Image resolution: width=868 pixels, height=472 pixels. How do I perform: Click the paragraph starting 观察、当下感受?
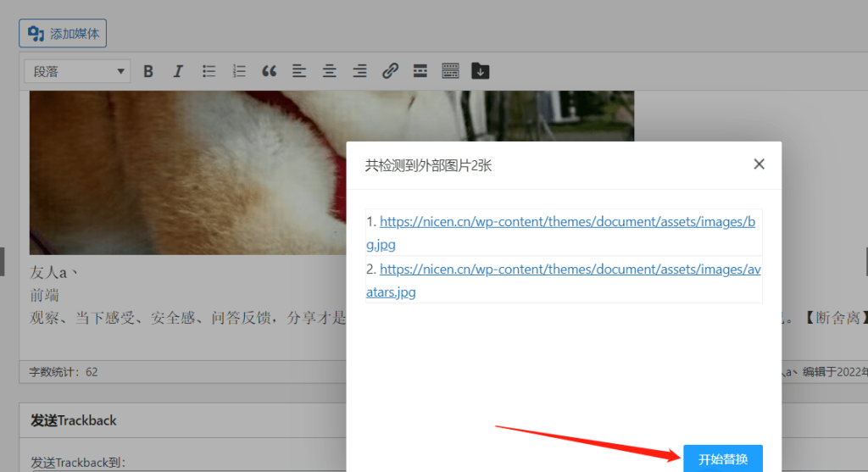pos(187,318)
